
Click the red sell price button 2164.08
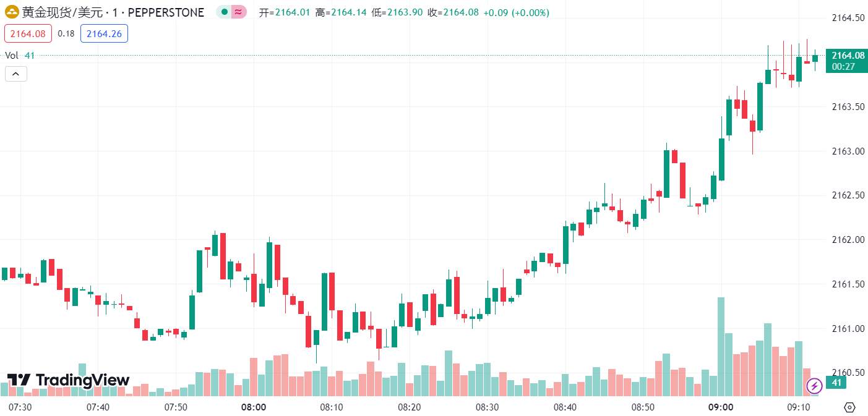tap(28, 34)
